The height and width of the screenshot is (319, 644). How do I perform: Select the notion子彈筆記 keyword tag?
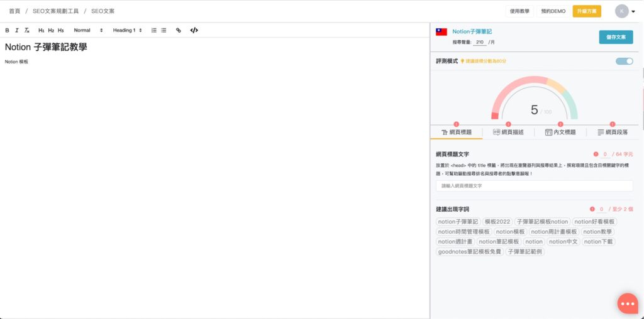pos(458,222)
